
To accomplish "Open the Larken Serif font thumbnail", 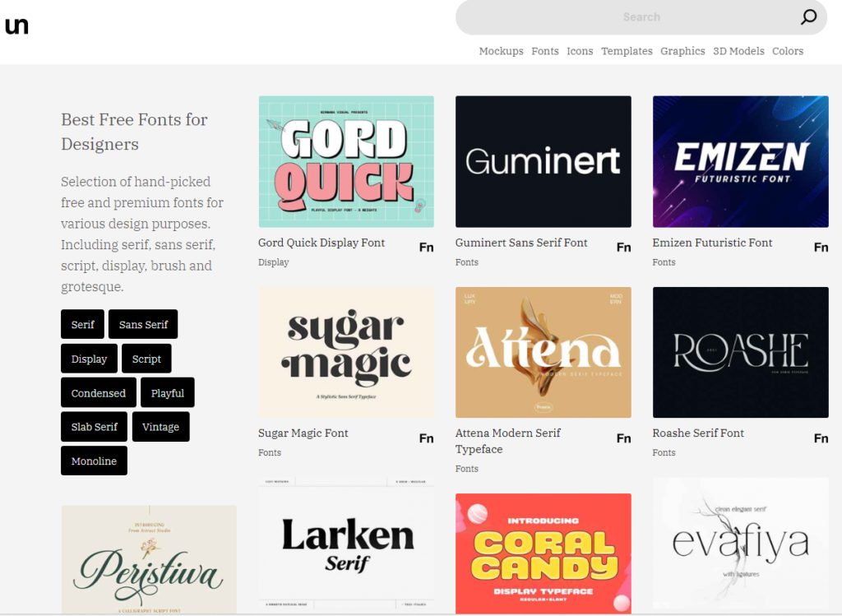I will pos(346,546).
